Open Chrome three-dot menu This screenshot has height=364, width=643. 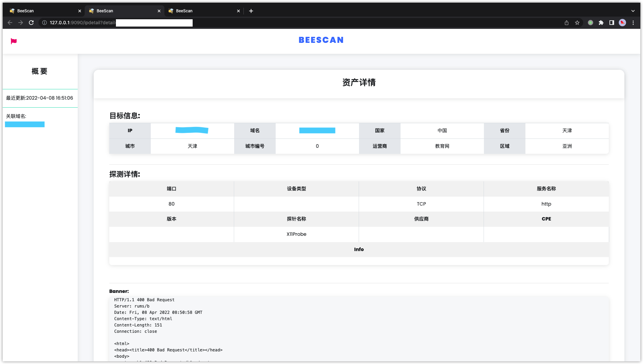(x=633, y=23)
